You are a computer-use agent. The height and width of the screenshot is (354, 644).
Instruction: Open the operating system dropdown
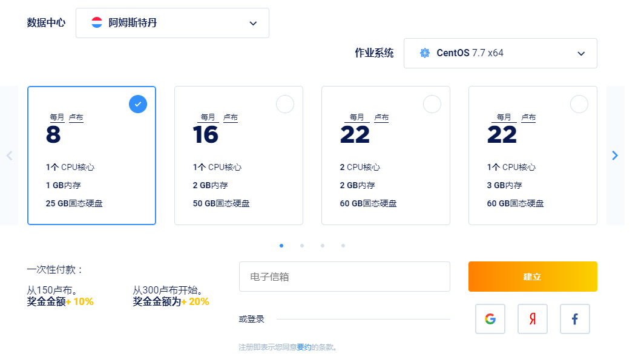[500, 53]
